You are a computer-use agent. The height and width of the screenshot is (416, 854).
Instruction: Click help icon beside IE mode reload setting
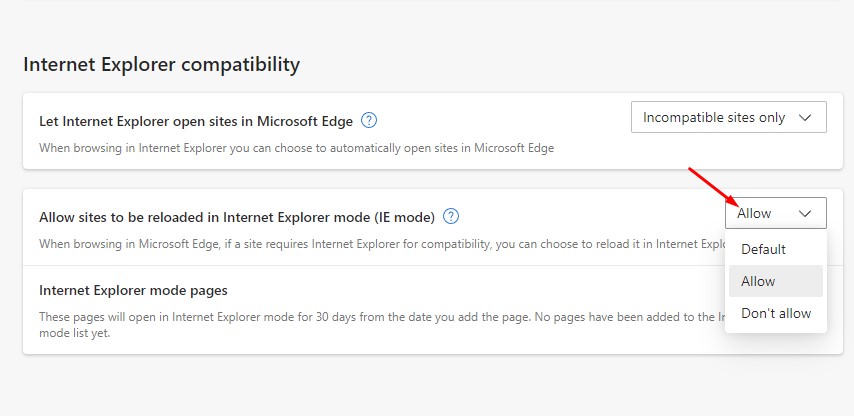451,216
